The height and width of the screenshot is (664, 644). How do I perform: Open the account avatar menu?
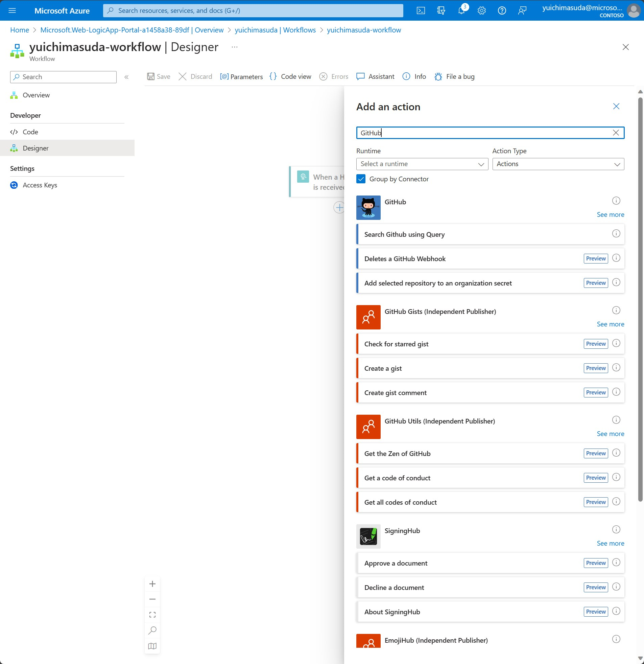[x=633, y=10]
